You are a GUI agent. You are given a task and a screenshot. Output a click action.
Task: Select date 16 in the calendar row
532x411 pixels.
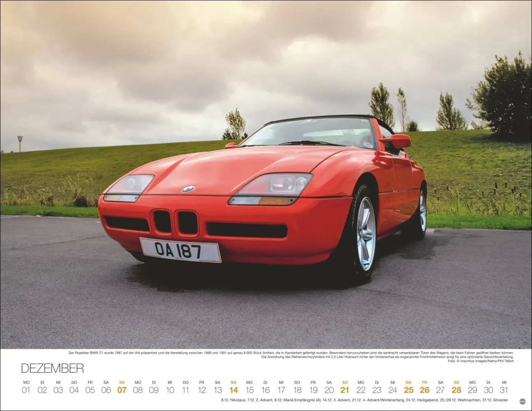point(265,390)
